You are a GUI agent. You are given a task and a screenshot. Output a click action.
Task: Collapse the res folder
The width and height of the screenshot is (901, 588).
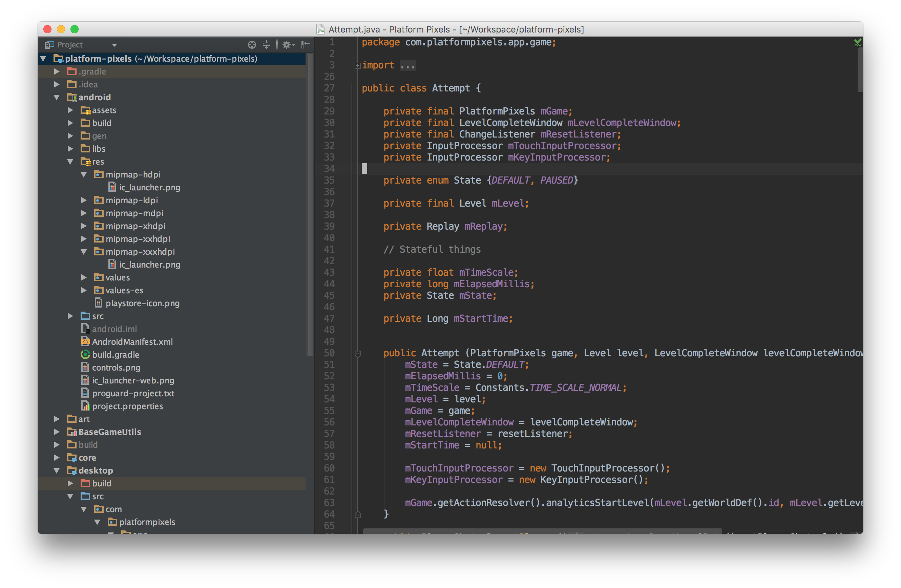pyautogui.click(x=70, y=162)
